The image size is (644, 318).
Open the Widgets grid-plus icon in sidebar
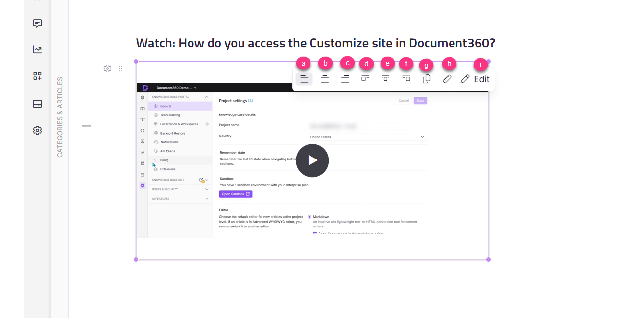(x=37, y=76)
